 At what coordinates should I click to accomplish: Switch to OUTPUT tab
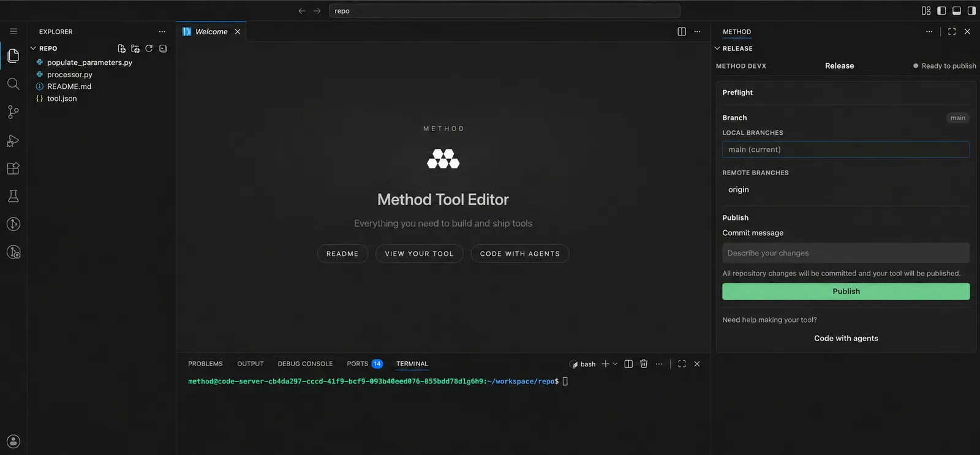pyautogui.click(x=251, y=364)
